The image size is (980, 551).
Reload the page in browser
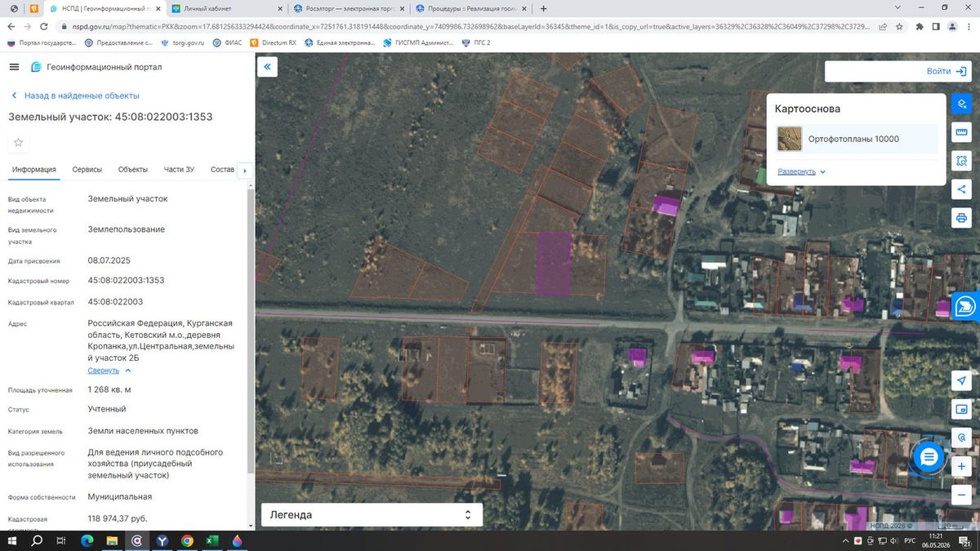(46, 26)
